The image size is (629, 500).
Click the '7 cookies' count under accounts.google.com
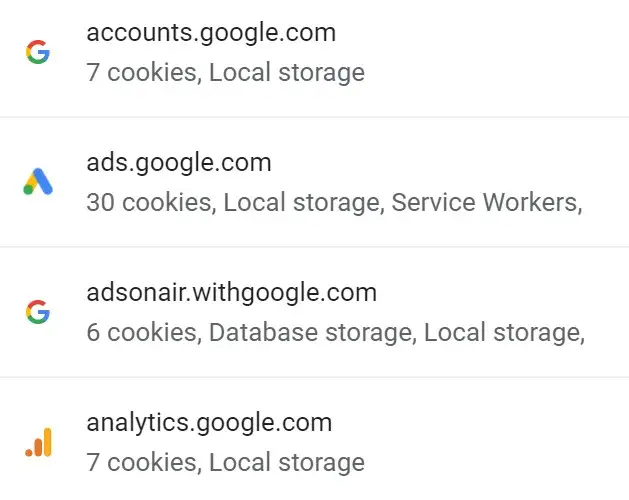(x=142, y=72)
